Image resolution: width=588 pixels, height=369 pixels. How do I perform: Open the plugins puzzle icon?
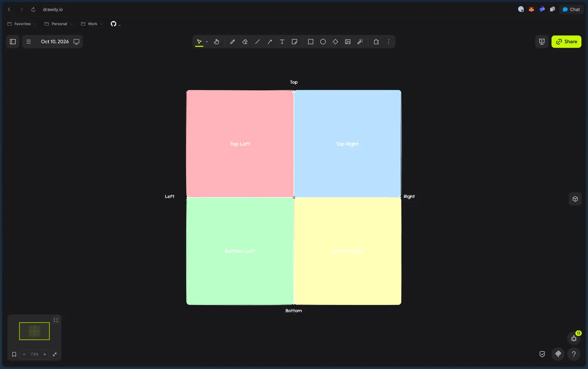point(376,42)
